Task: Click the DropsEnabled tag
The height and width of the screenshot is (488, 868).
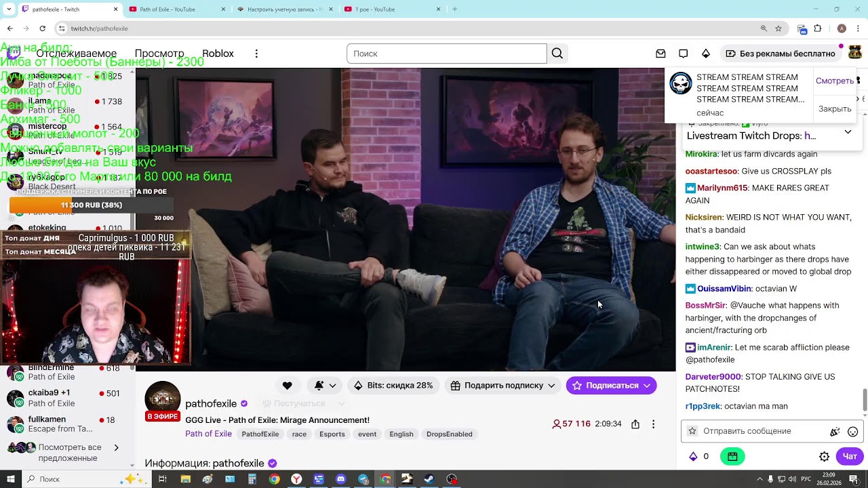Action: point(450,434)
